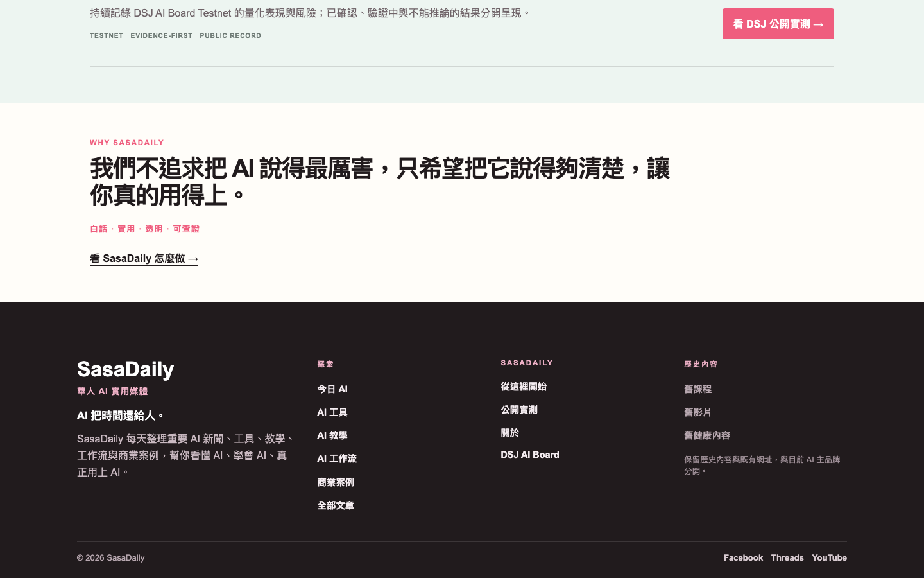This screenshot has height=578, width=924.
Task: Select the AI 教學 footer link
Action: point(332,435)
